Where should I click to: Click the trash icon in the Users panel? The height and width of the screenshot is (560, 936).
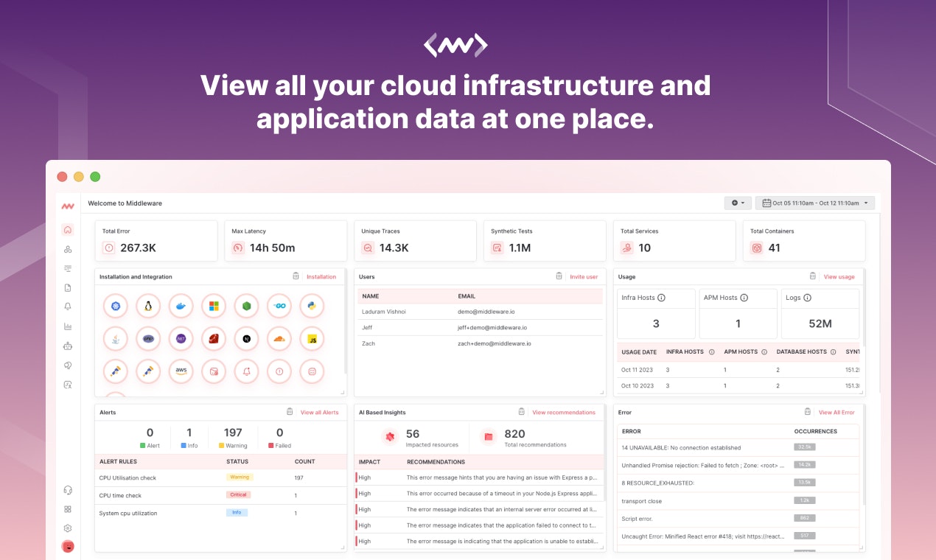click(x=559, y=276)
